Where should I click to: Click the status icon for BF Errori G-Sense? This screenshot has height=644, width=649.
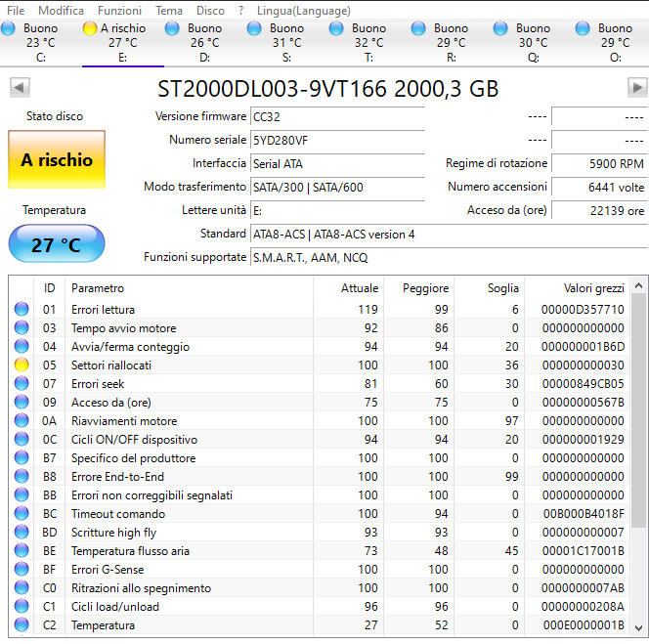click(22, 569)
